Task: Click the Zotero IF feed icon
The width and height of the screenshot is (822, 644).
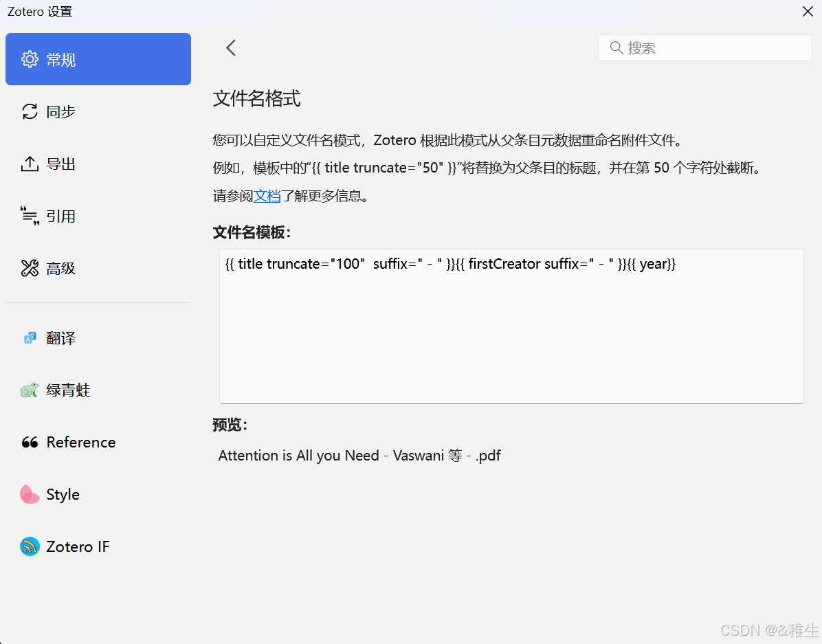Action: (30, 546)
